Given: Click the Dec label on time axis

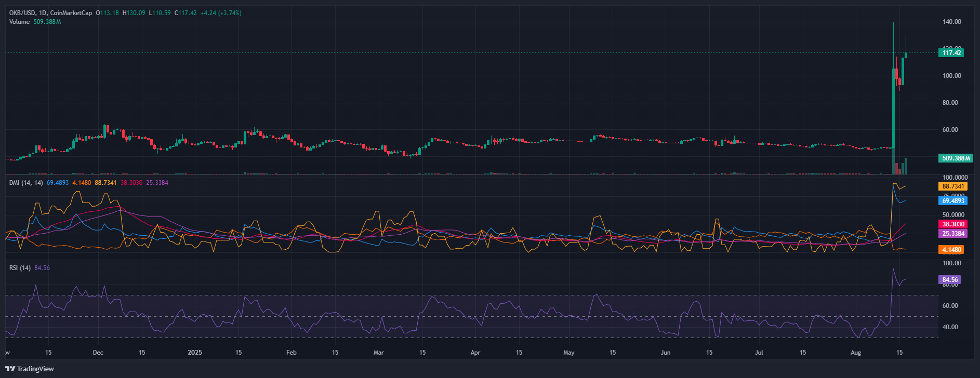Looking at the screenshot, I should (x=98, y=353).
